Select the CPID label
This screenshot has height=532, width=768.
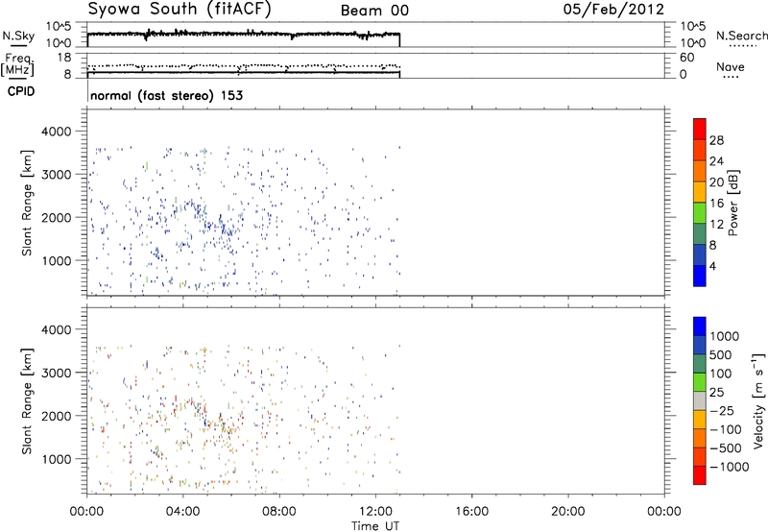pos(21,91)
